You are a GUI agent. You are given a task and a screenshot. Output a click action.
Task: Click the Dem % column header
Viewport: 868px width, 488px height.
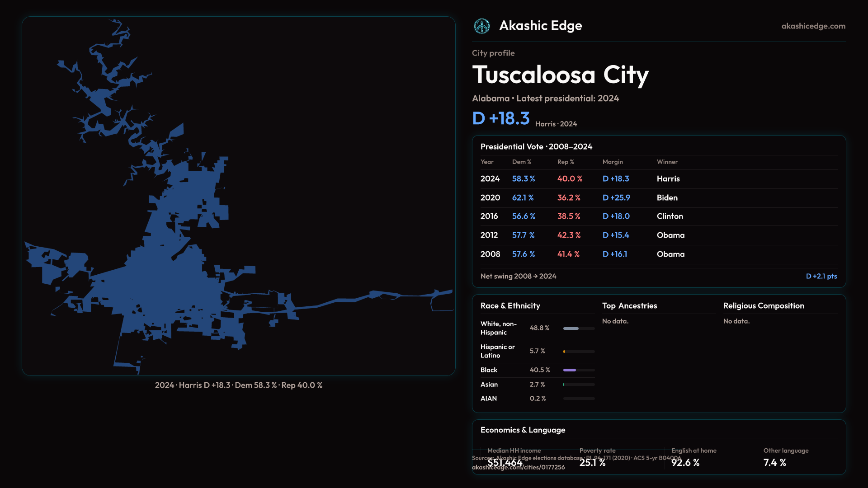(521, 162)
